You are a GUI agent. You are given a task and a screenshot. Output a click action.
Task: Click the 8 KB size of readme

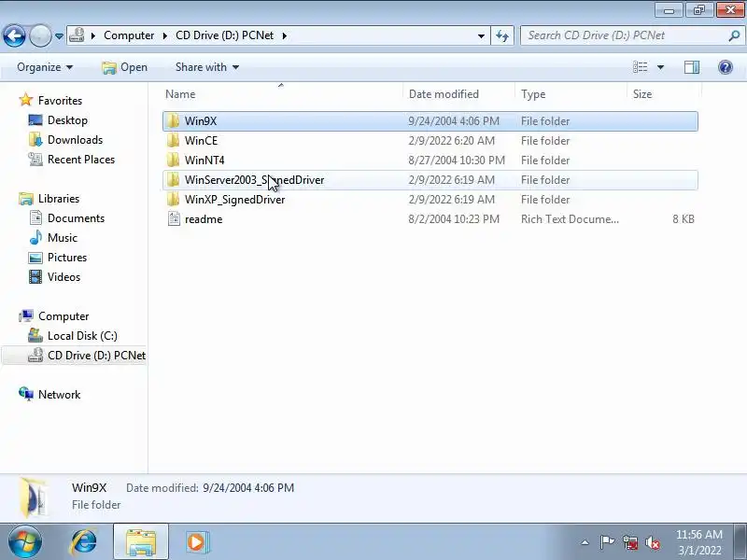point(684,219)
